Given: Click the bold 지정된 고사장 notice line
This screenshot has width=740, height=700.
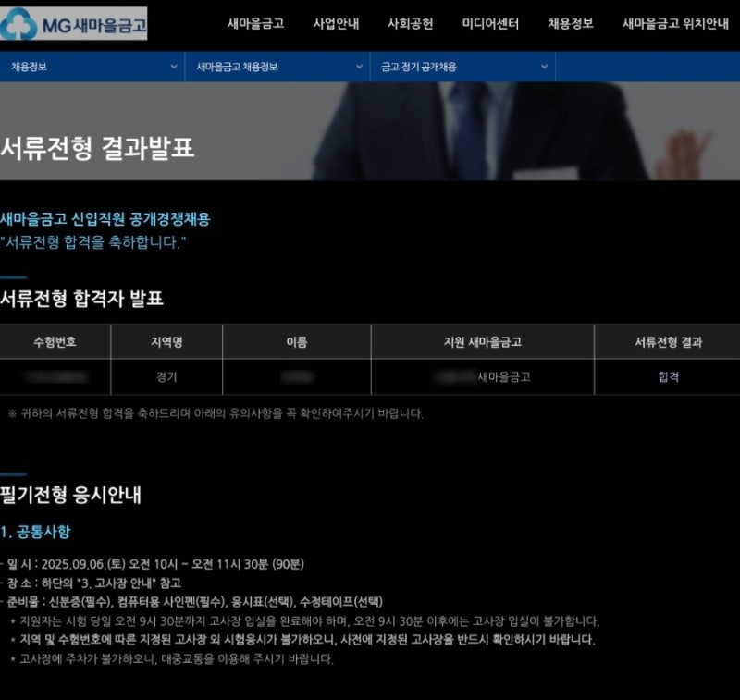Looking at the screenshot, I should click(302, 640).
